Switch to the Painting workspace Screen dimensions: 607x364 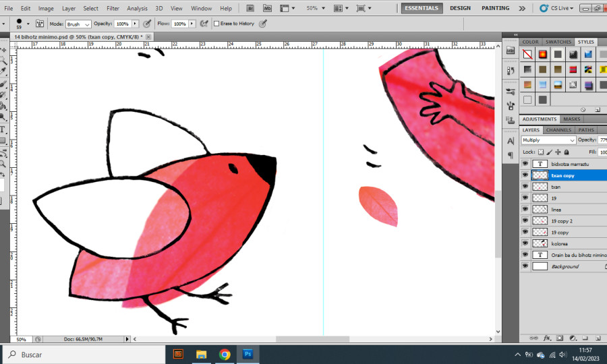[495, 8]
